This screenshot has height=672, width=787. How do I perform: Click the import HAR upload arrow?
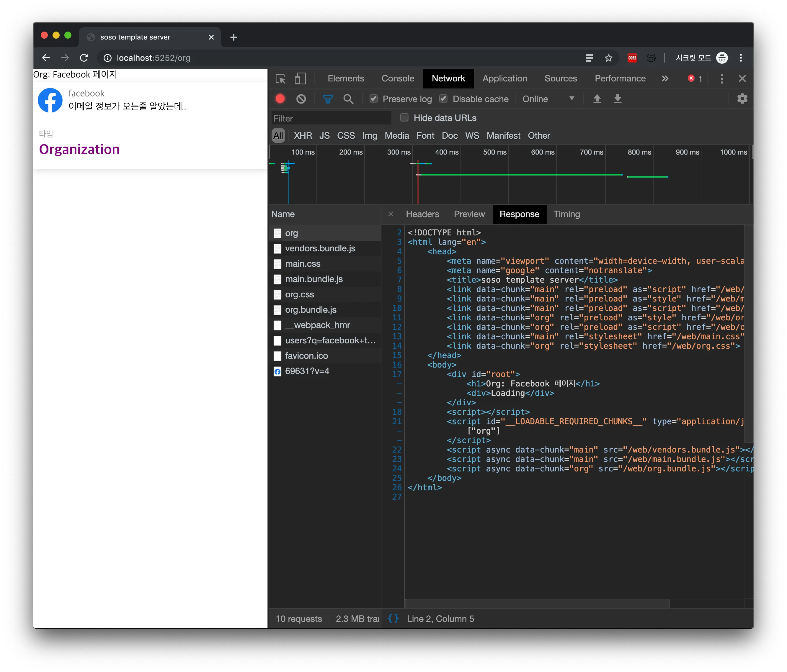click(597, 99)
